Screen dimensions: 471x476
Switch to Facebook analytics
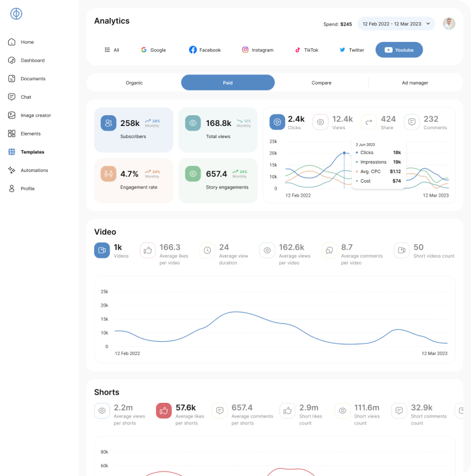205,50
